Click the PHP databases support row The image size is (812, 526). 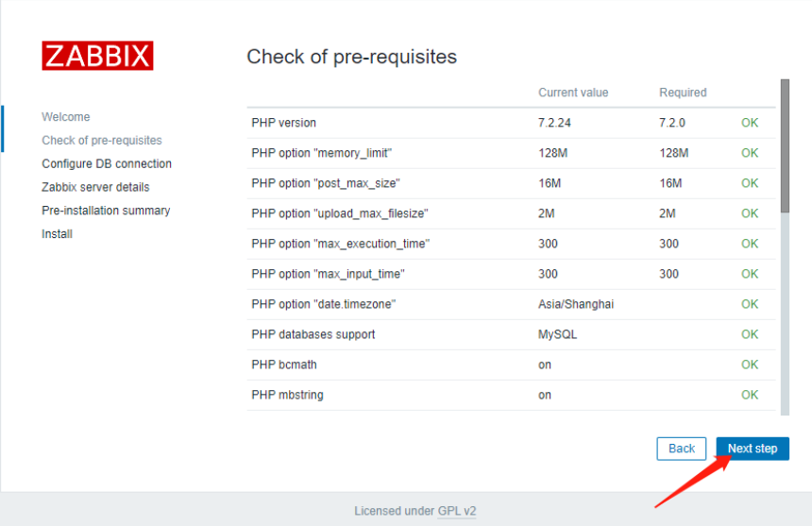pos(313,334)
